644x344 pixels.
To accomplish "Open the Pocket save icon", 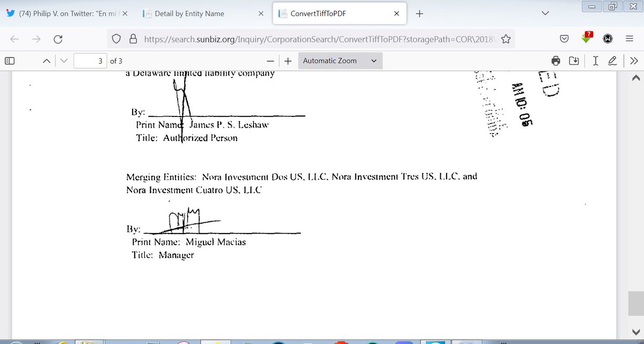I will (565, 39).
